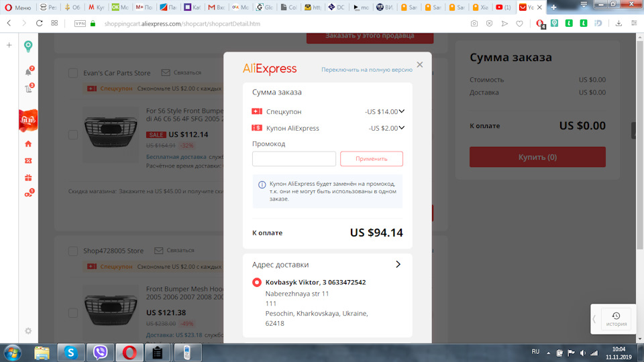The width and height of the screenshot is (644, 362).
Task: Click 'Переключить на полную версию' link
Action: click(367, 70)
